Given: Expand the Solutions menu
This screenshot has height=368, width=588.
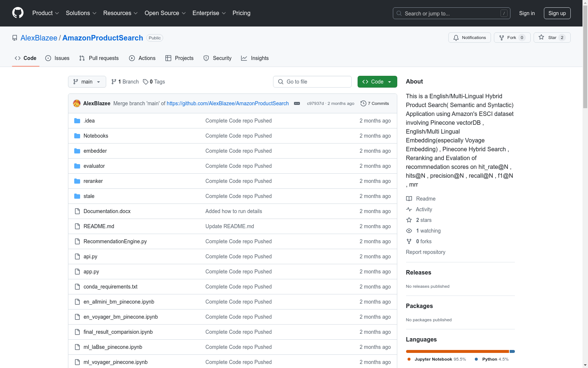Looking at the screenshot, I should pyautogui.click(x=81, y=13).
